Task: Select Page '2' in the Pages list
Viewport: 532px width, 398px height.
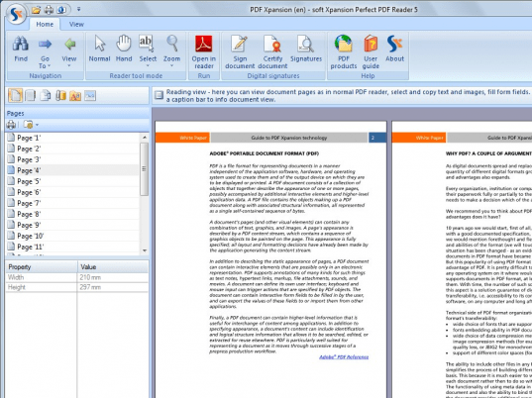Action: pyautogui.click(x=73, y=149)
